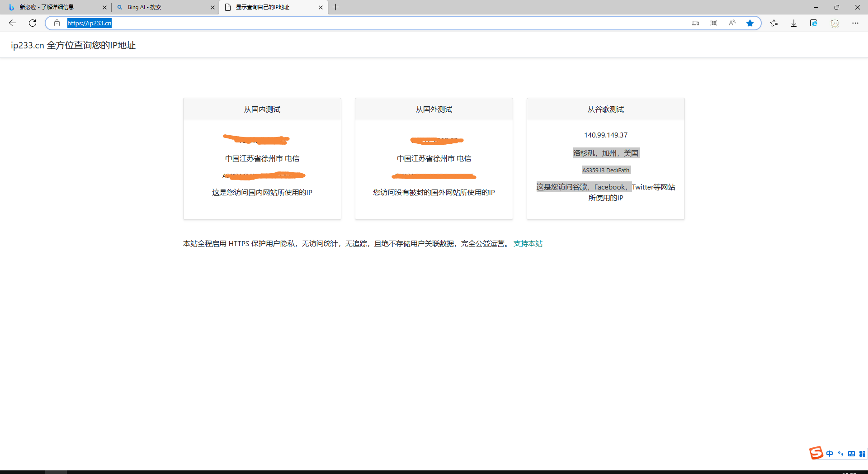Toggle Sogou punctuation mode

coord(840,454)
